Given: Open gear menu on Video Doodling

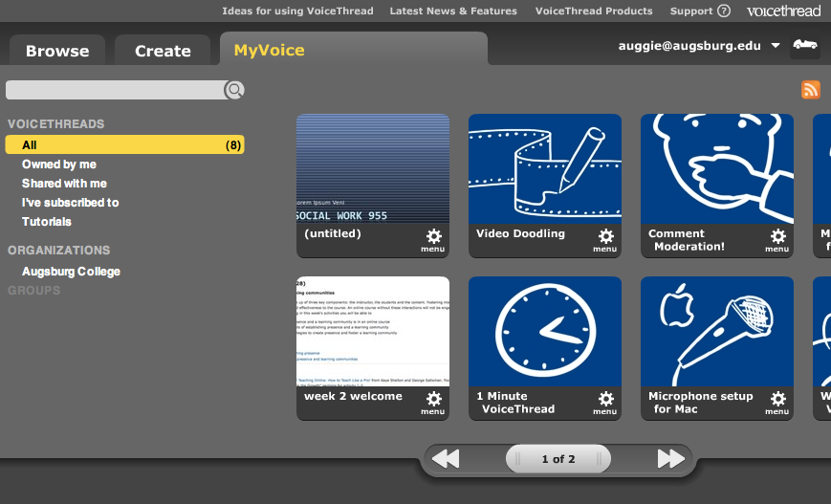Looking at the screenshot, I should (x=605, y=240).
